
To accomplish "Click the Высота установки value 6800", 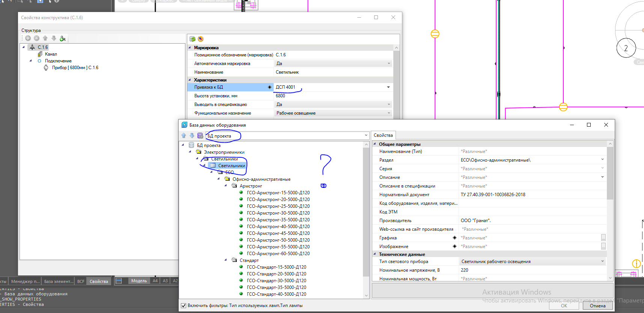I will point(280,96).
